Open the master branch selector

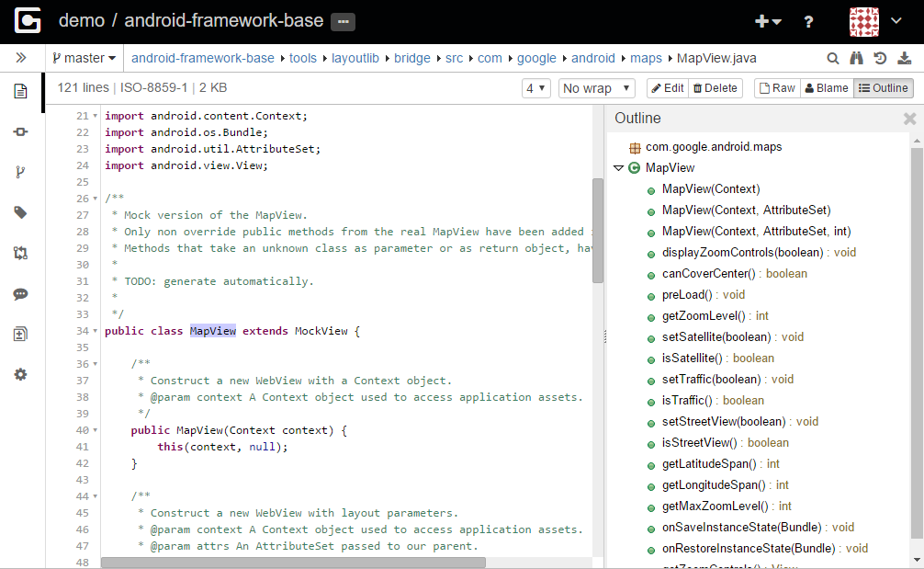pos(85,59)
